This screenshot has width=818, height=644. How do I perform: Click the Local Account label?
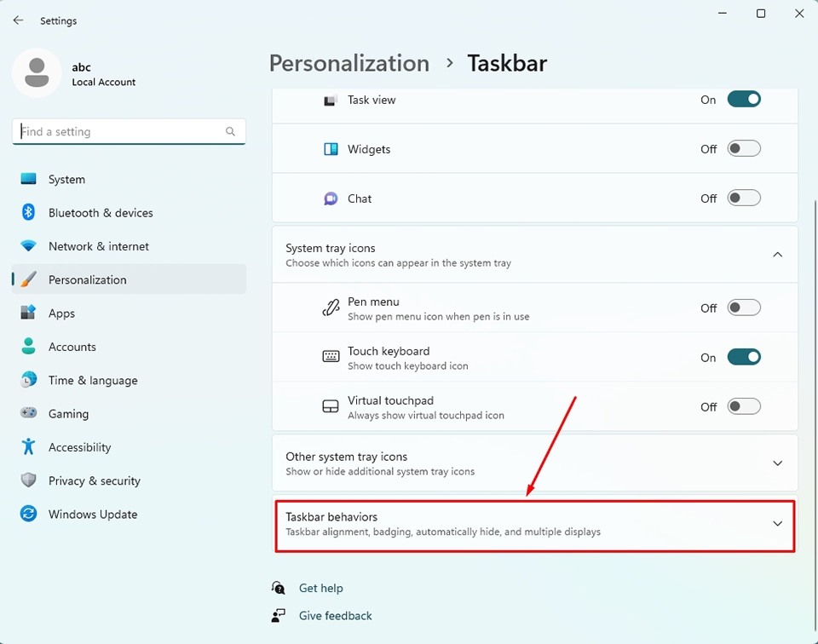coord(103,82)
